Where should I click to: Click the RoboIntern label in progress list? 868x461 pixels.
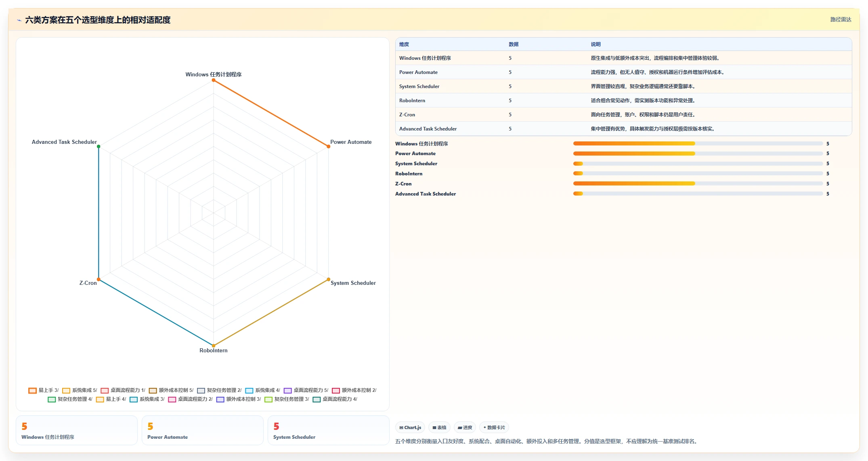[x=409, y=174]
